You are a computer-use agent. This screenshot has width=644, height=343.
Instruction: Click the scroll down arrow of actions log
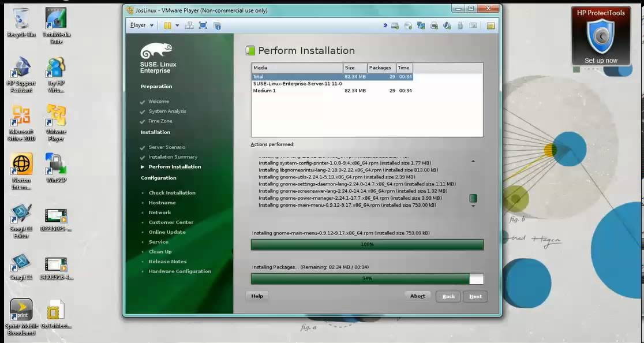click(x=473, y=206)
